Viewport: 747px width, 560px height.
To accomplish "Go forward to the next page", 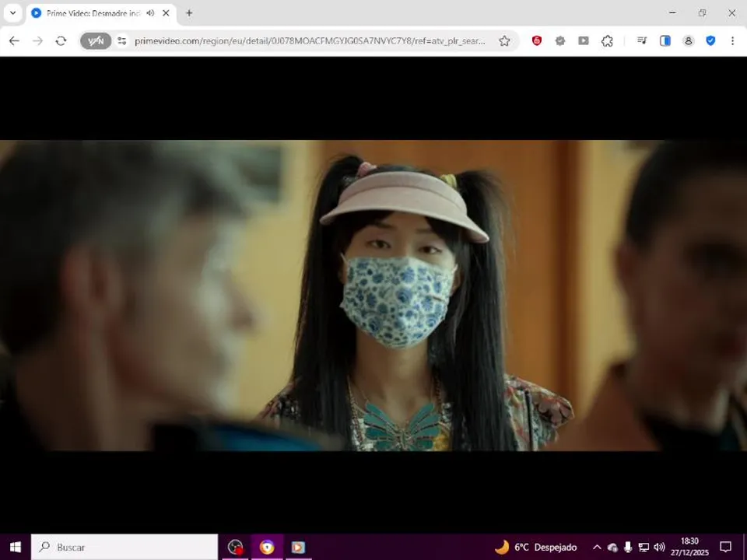I will coord(37,41).
